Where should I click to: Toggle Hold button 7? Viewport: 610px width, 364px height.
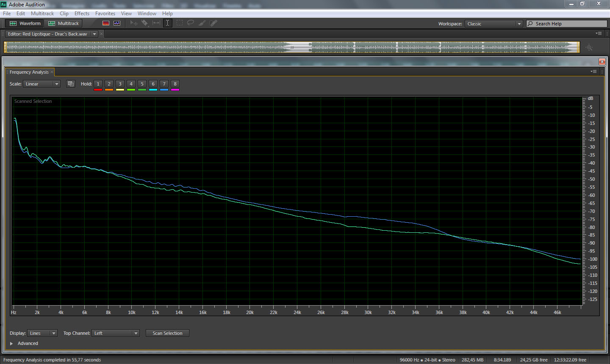pos(164,84)
